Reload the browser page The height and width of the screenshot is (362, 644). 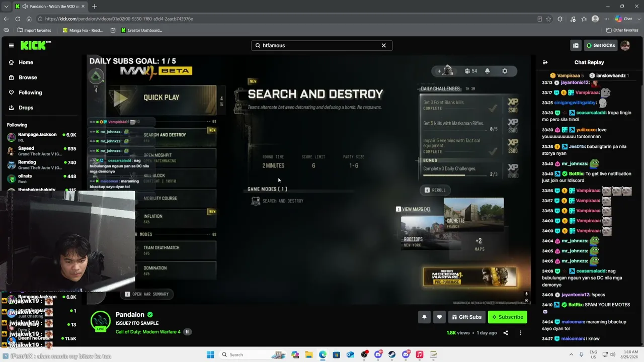(x=18, y=19)
